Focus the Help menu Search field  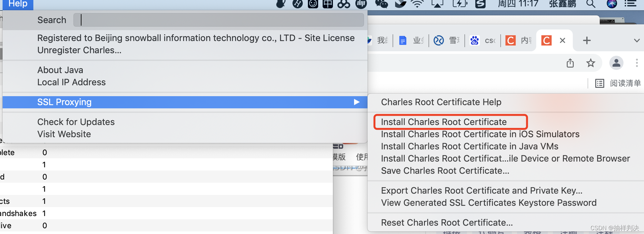point(218,20)
